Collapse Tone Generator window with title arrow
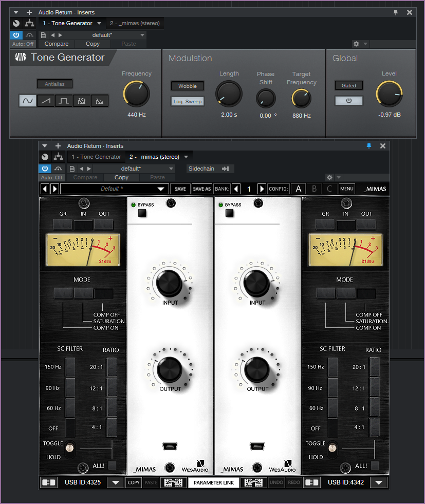 [x=16, y=12]
